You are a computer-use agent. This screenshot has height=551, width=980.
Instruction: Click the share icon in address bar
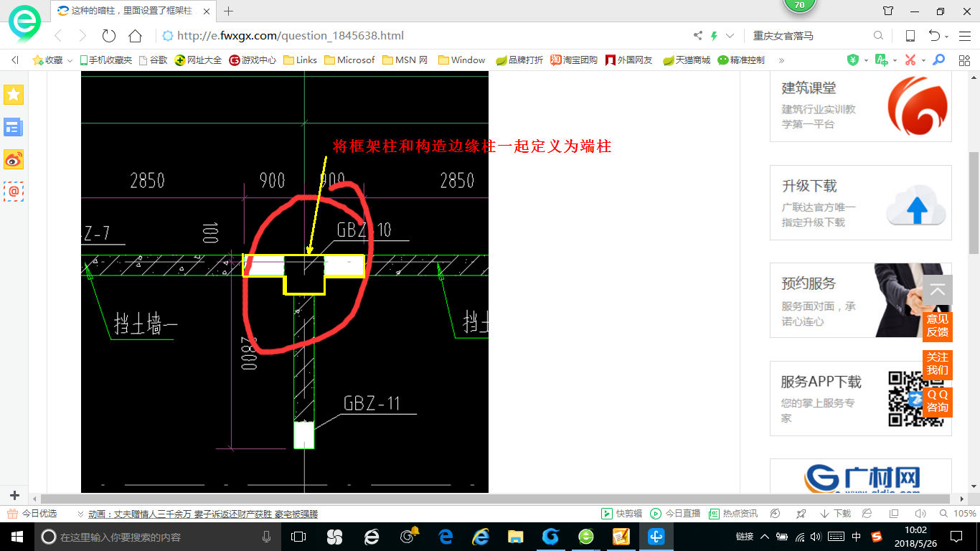click(698, 36)
